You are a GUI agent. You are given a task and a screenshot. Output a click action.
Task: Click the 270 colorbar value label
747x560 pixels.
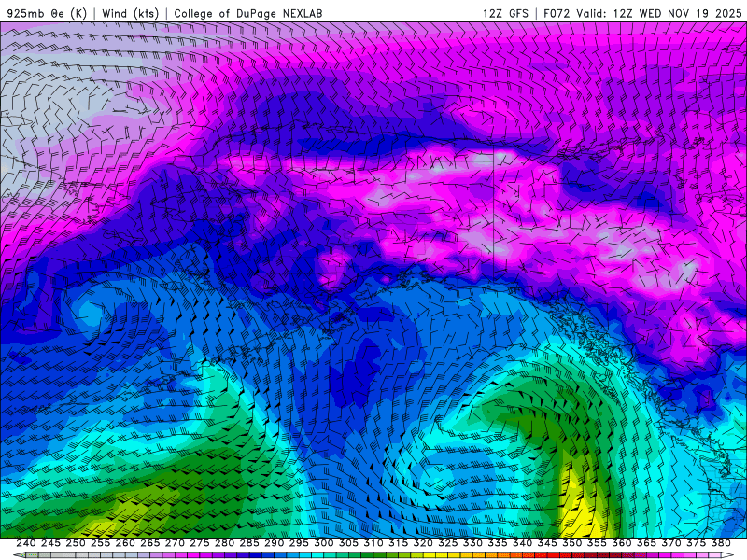175,543
